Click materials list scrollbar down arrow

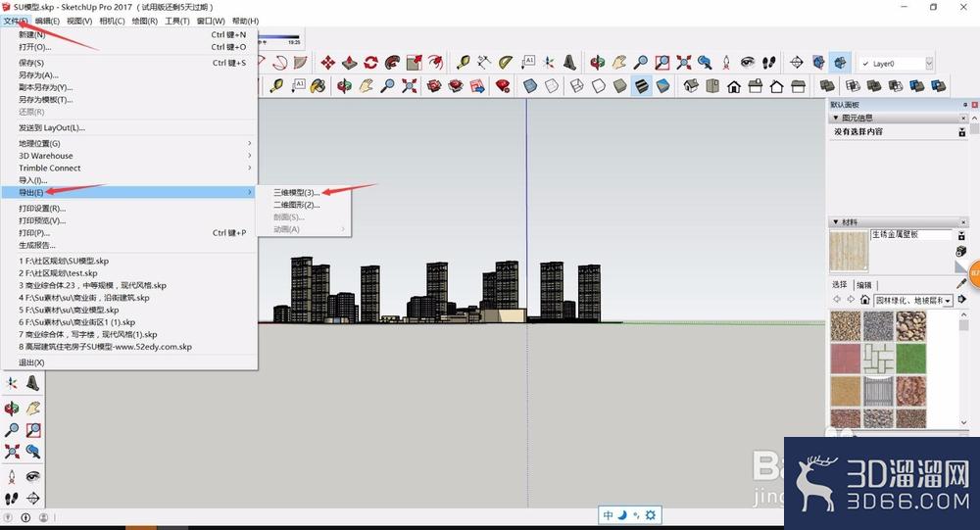[x=963, y=422]
